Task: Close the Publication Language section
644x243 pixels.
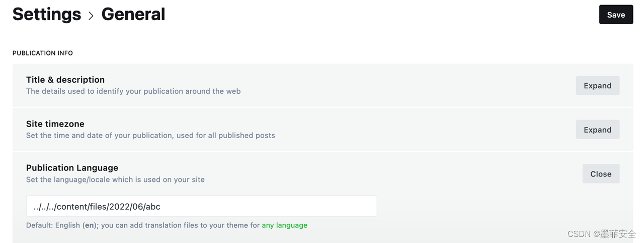Action: point(601,174)
